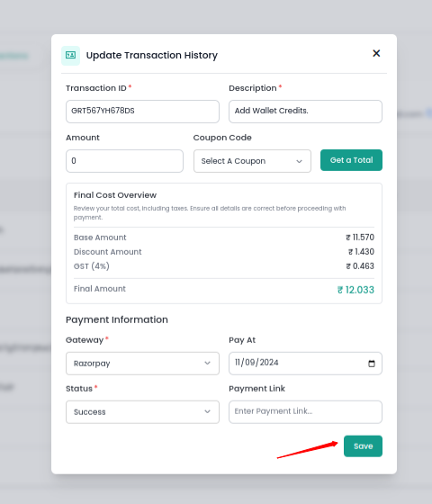Open the Razorpay gateway dropdown
The height and width of the screenshot is (504, 432).
tap(142, 364)
